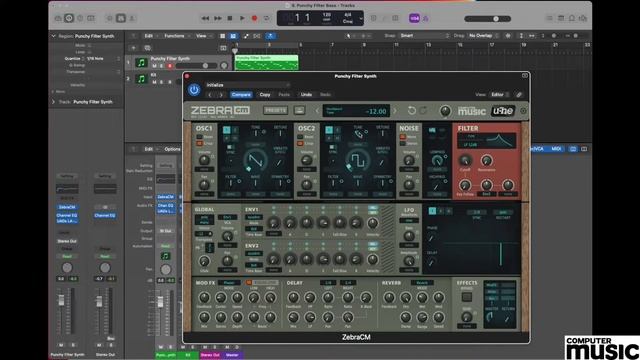Toggle Cycle mode in the transport
The height and width of the screenshot is (360, 640).
point(267,18)
